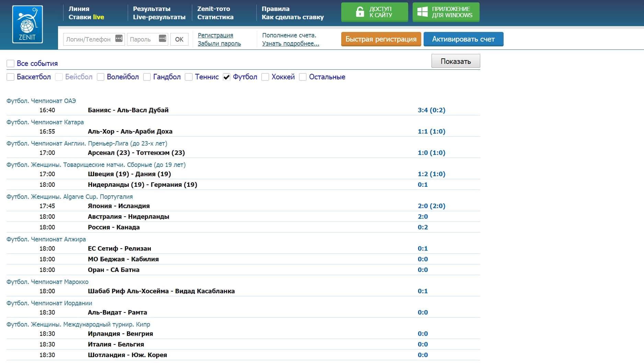
Task: Select match 'Арсенал (23) - Тоттенхэм (23)'
Action: tap(136, 153)
